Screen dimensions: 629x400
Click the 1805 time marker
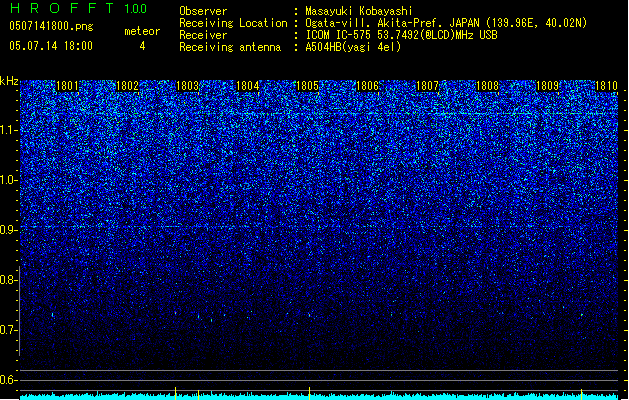pos(307,86)
